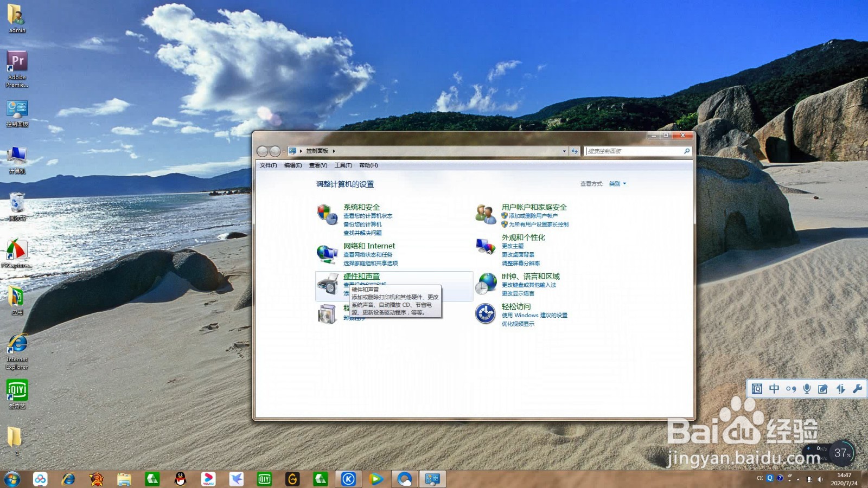Click the search magnifier icon in Control Panel
The width and height of the screenshot is (868, 488).
point(687,151)
